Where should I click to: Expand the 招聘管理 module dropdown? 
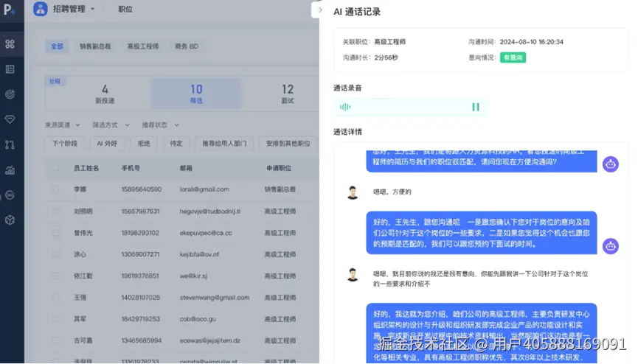point(93,9)
